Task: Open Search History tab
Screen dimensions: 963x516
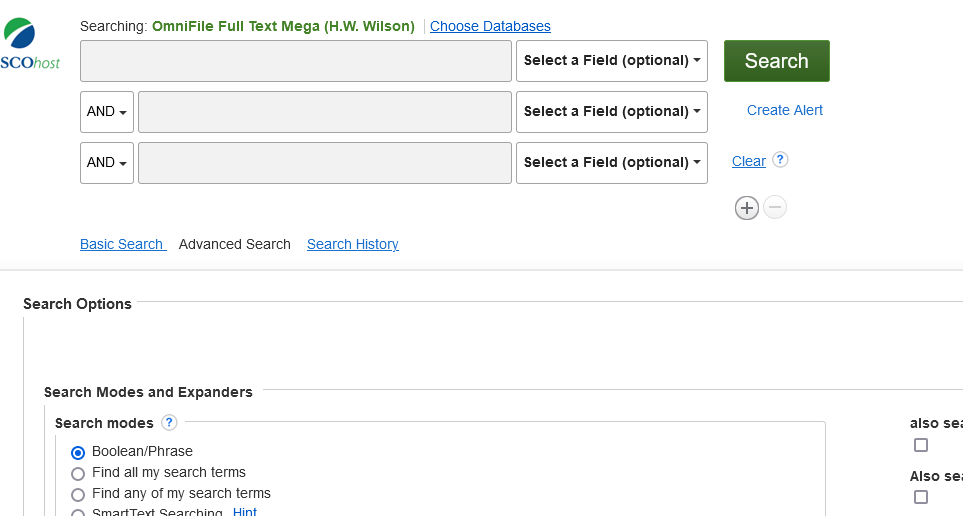Action: [352, 244]
